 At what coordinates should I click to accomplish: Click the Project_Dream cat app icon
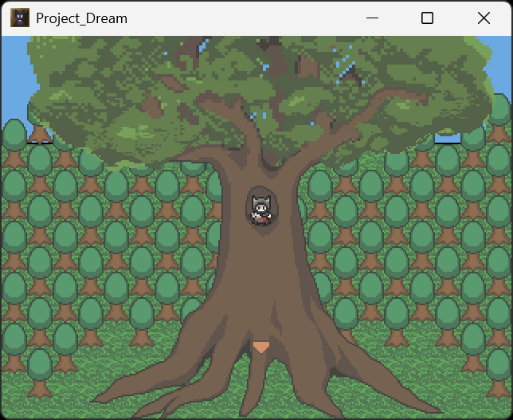[20, 18]
